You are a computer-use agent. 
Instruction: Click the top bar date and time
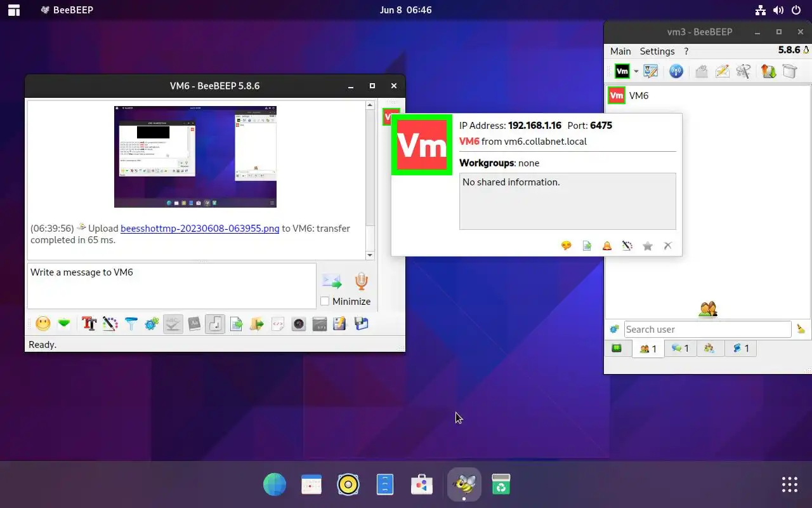coord(406,10)
